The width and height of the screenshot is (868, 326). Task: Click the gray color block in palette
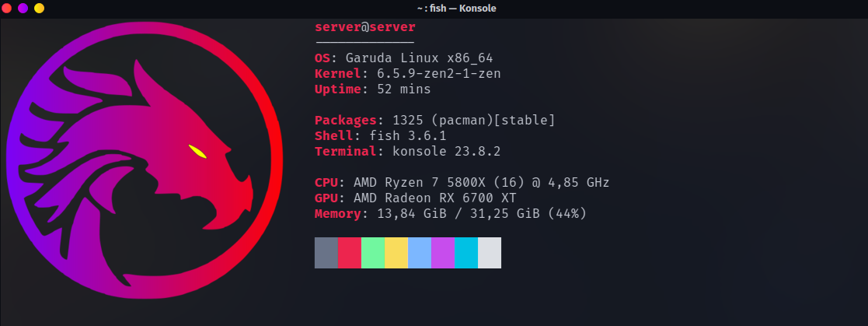point(326,253)
